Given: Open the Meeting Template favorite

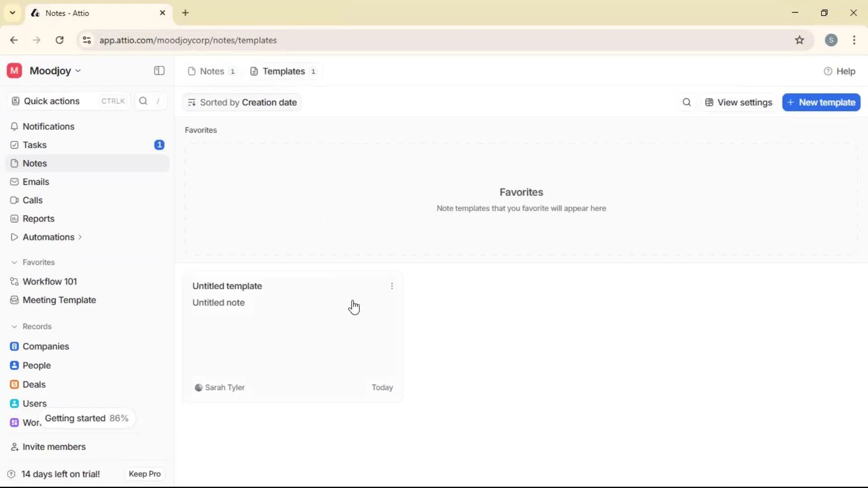Looking at the screenshot, I should pos(58,300).
